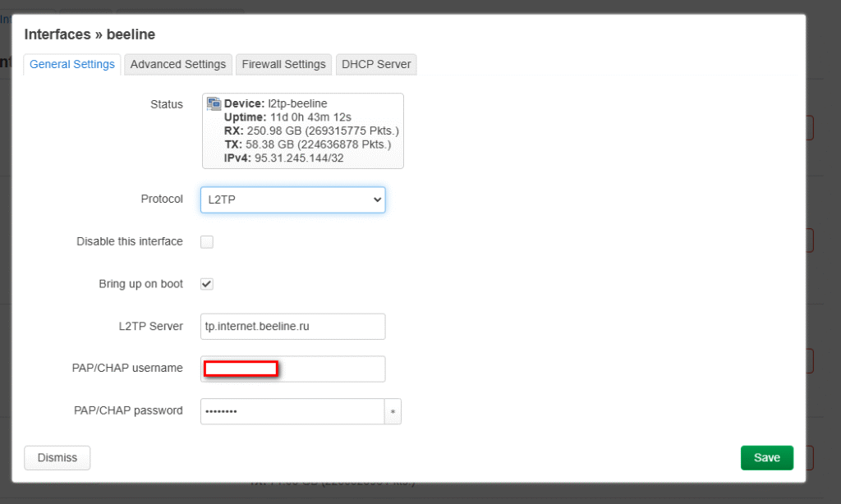Image resolution: width=841 pixels, height=504 pixels.
Task: Reveal the PAP/CHAP password with asterisk button
Action: [x=393, y=411]
